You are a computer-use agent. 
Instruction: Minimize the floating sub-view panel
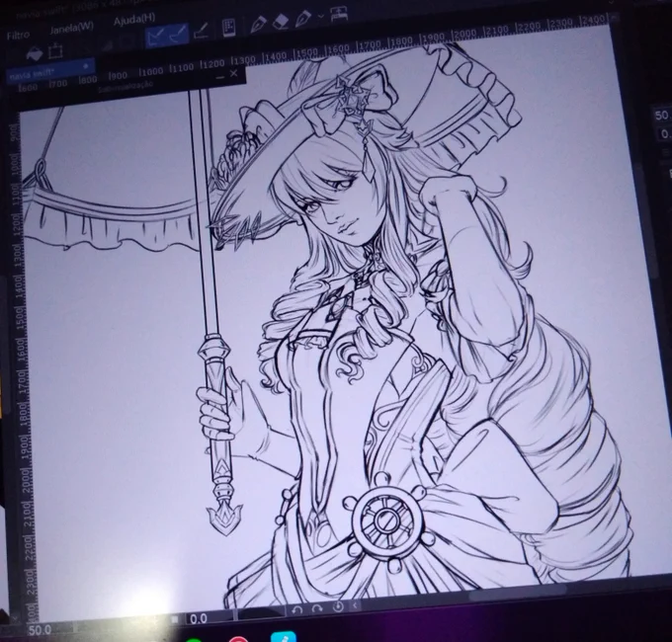[x=220, y=77]
